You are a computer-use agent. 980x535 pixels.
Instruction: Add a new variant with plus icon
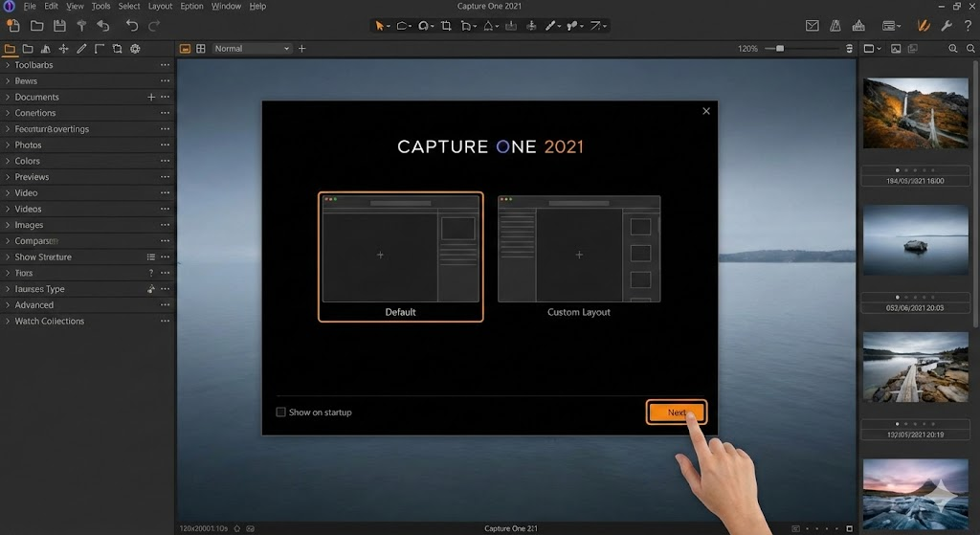pos(301,48)
